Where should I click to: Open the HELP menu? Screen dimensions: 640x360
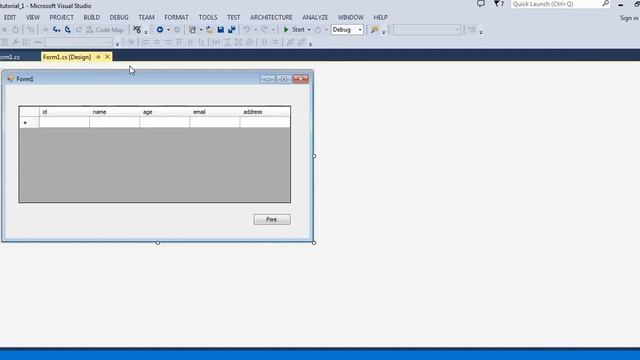tap(380, 18)
